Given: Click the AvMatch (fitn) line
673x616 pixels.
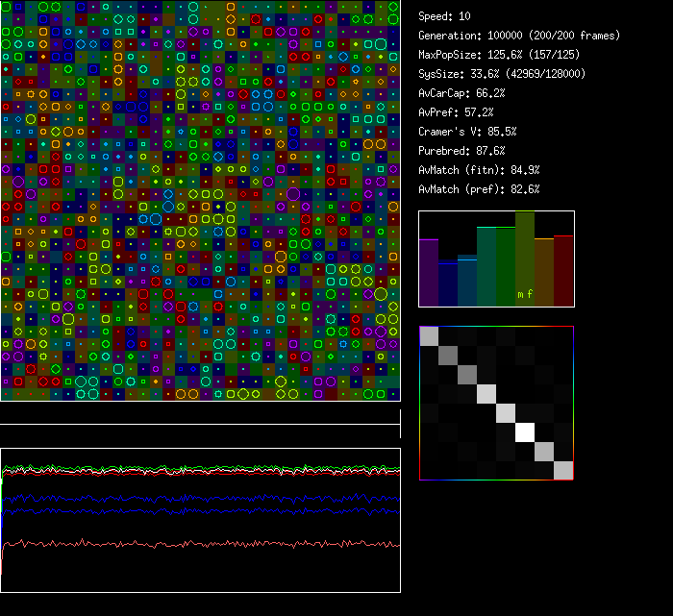Looking at the screenshot, I should point(479,170).
